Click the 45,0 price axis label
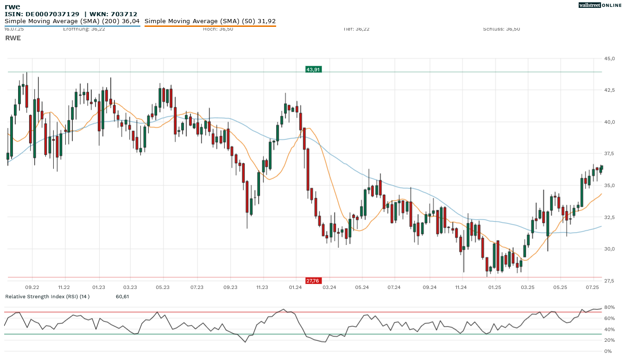 [x=609, y=58]
